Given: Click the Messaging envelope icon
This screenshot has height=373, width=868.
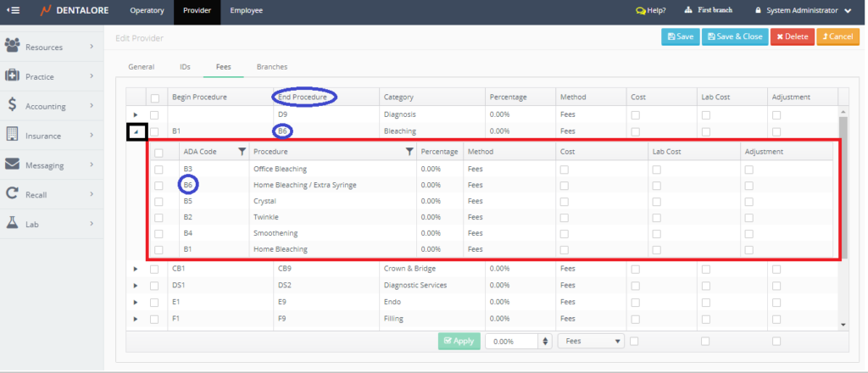Looking at the screenshot, I should click(x=13, y=164).
